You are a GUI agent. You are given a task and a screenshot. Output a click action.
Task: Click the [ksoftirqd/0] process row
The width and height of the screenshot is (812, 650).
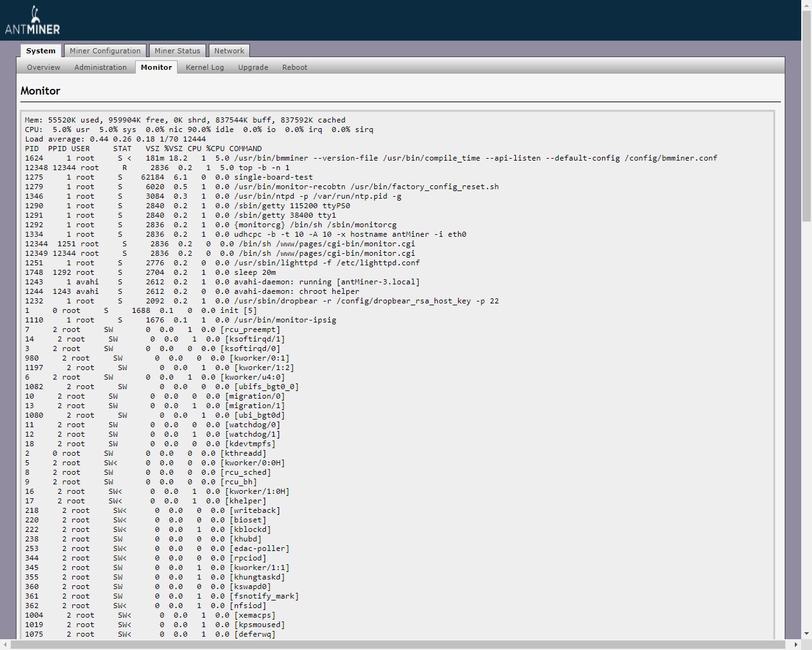coord(153,348)
